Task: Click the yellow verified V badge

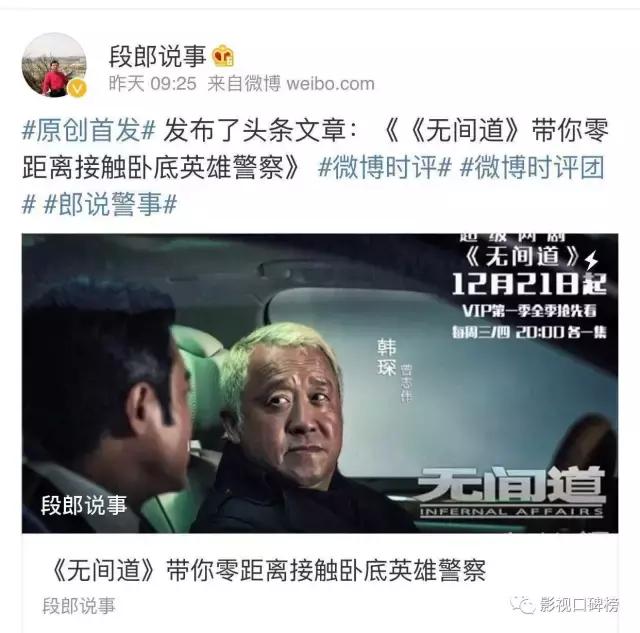Action: point(77,88)
